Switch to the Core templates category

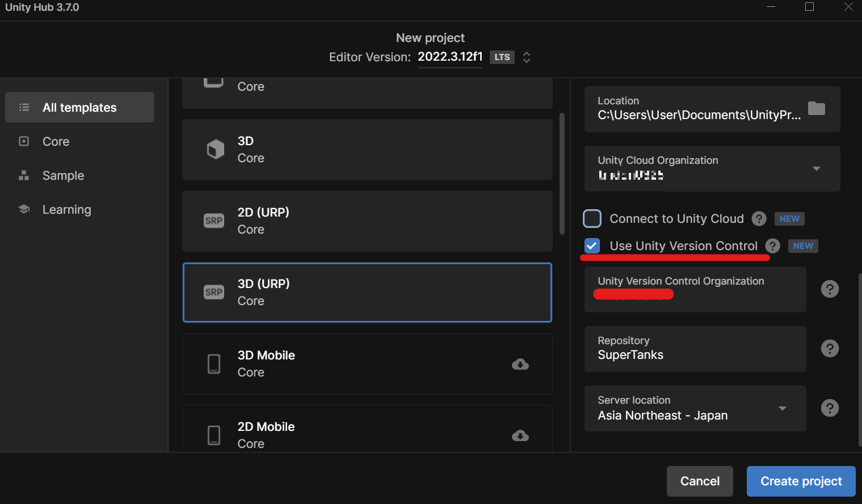click(x=79, y=141)
